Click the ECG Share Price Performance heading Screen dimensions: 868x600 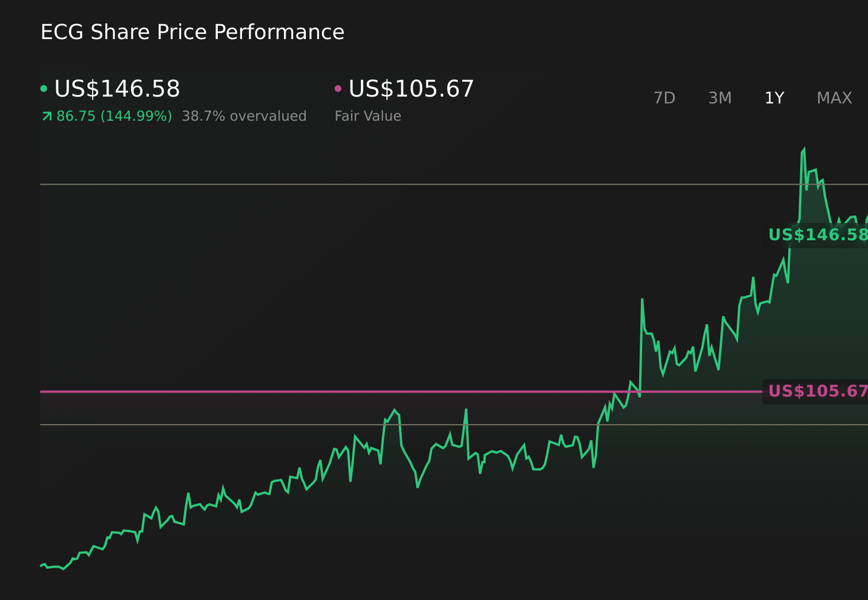pos(193,32)
